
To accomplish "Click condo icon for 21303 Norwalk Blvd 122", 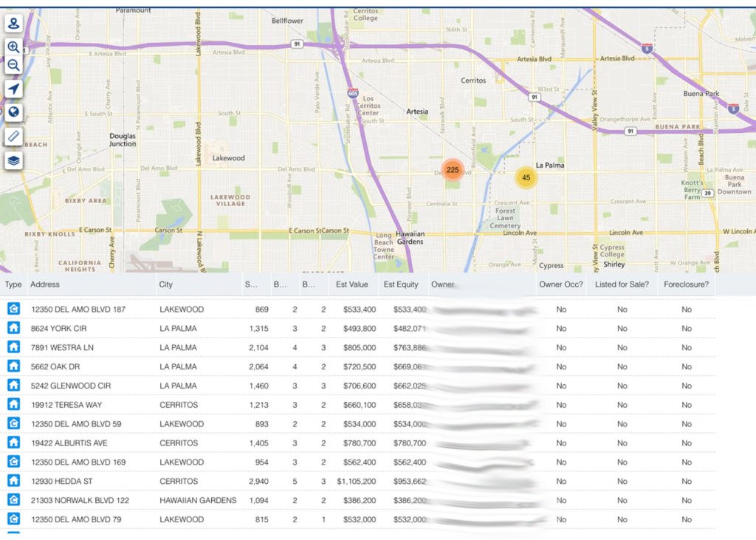I will (13, 500).
